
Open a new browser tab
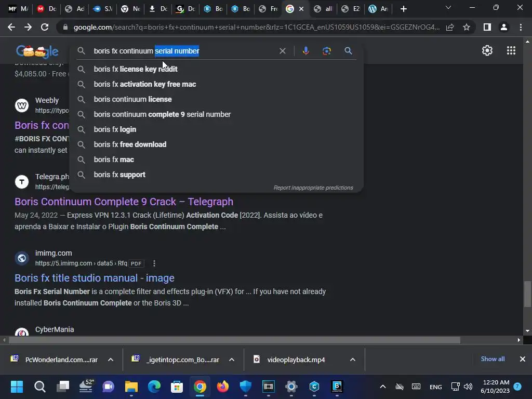tap(403, 9)
